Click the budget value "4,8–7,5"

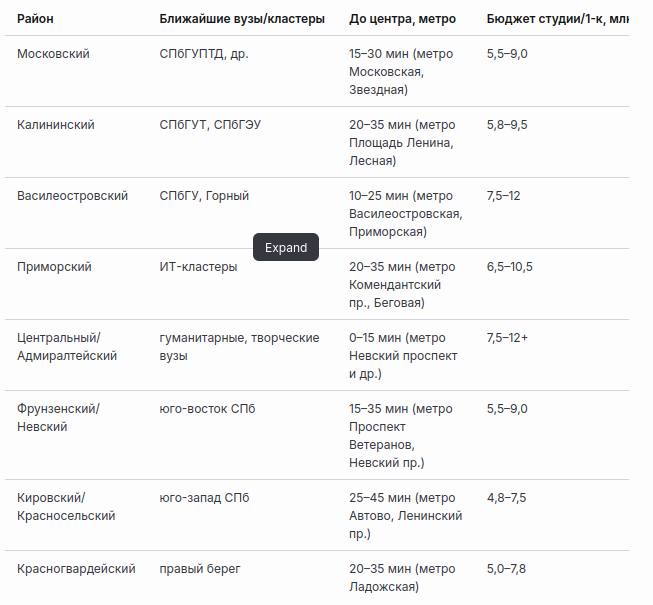coord(506,498)
